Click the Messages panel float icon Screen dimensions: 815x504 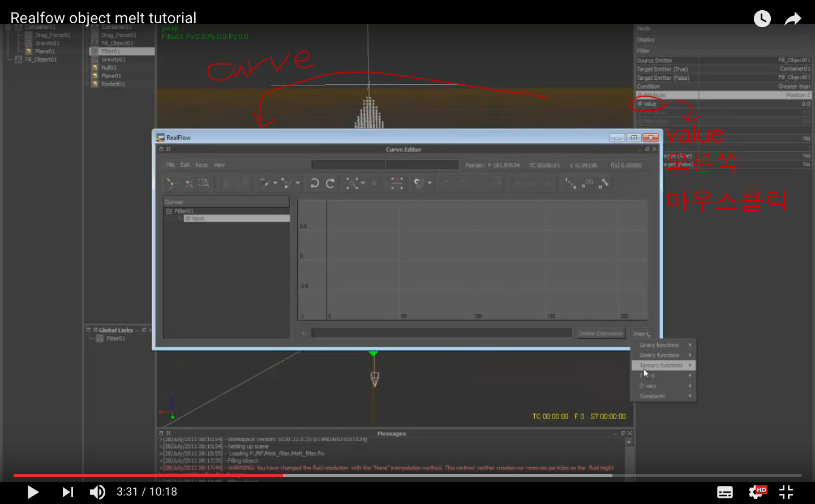[x=623, y=433]
